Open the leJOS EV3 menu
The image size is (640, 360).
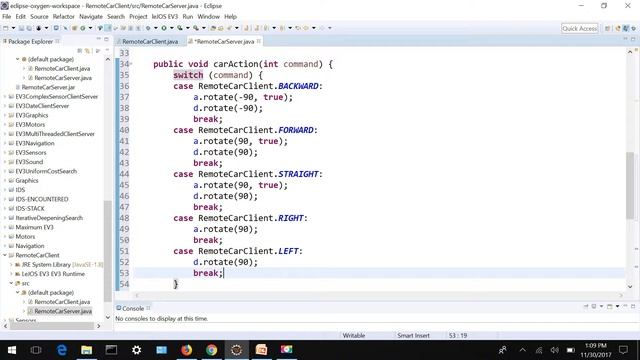pyautogui.click(x=165, y=17)
